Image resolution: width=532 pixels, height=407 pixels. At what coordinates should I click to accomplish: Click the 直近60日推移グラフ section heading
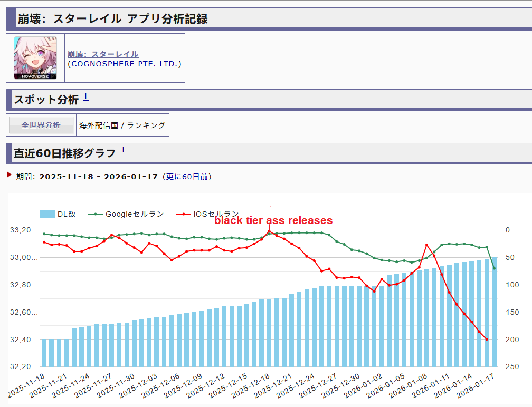pos(65,153)
